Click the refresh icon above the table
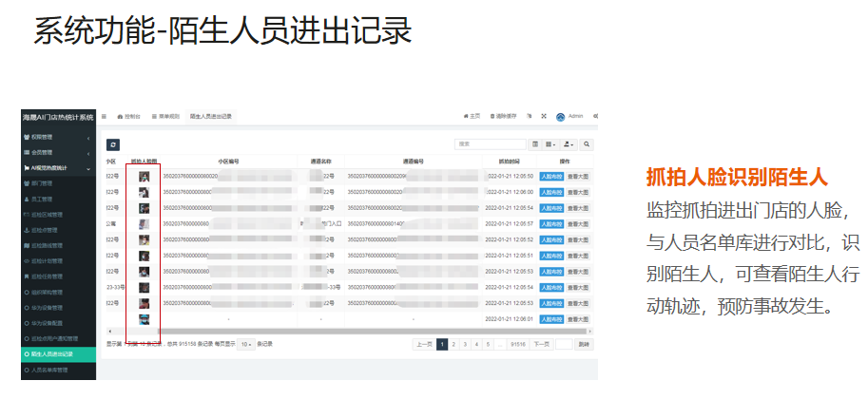The height and width of the screenshot is (419, 868). pyautogui.click(x=113, y=143)
